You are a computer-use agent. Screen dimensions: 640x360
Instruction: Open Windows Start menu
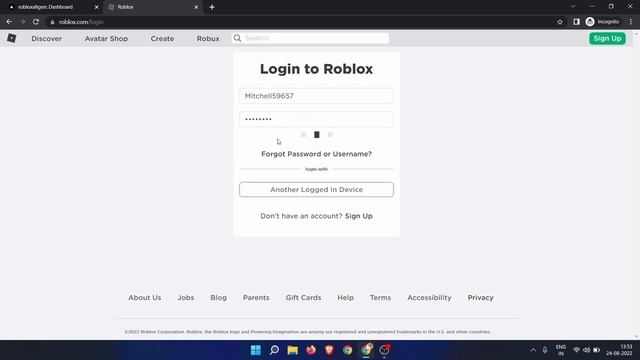[x=256, y=350]
